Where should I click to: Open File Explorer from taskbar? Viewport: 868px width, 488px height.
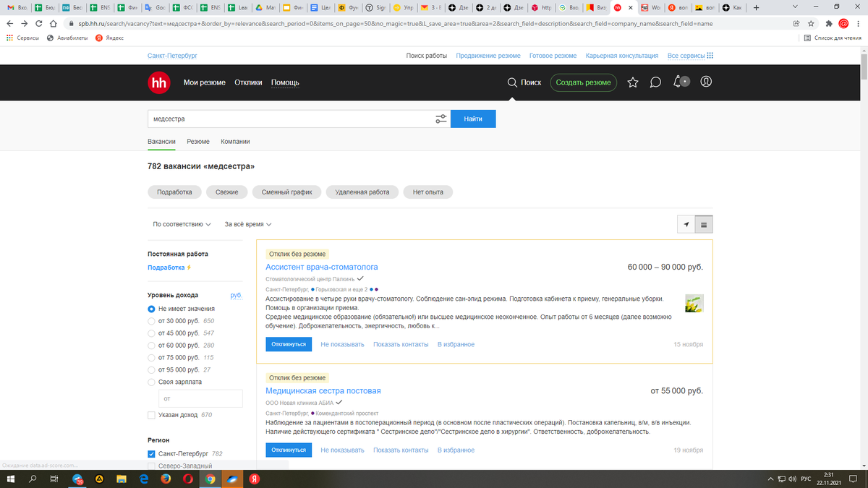pyautogui.click(x=122, y=479)
